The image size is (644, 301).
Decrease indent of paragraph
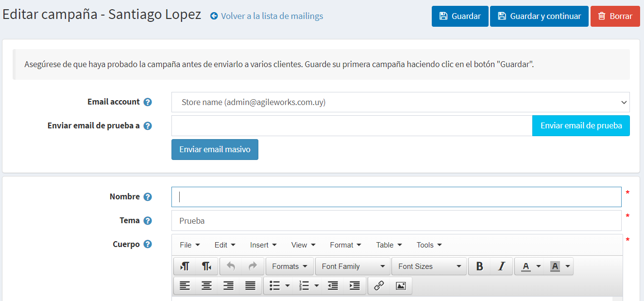pos(333,286)
